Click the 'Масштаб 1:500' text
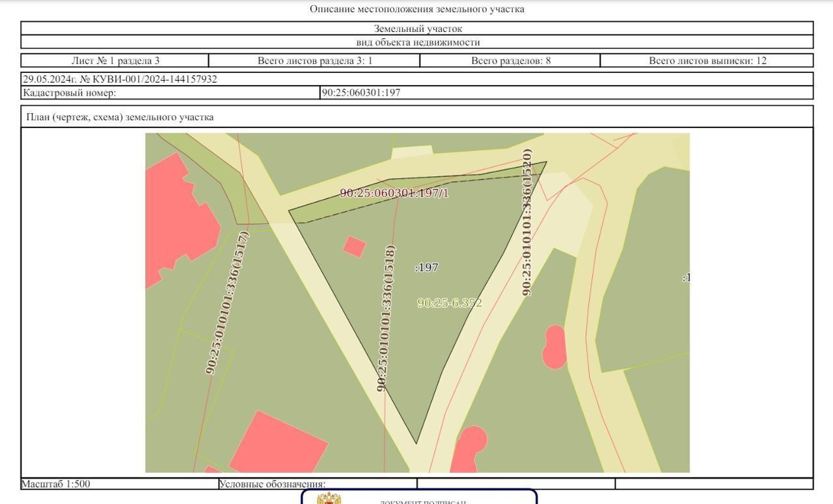The width and height of the screenshot is (833, 504). pyautogui.click(x=56, y=484)
